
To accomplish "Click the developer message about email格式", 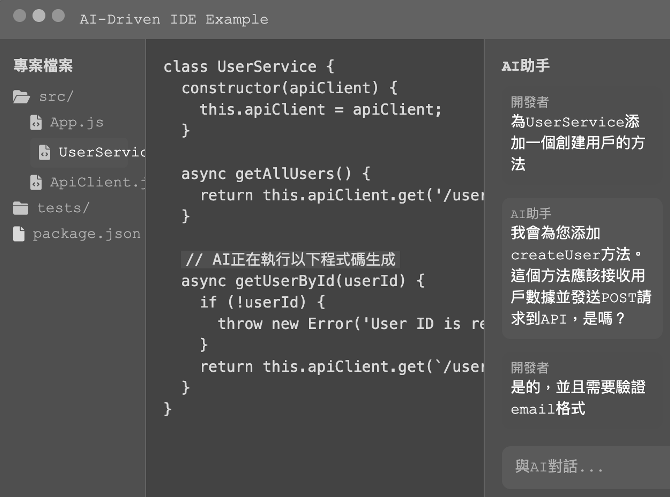I will [582, 390].
